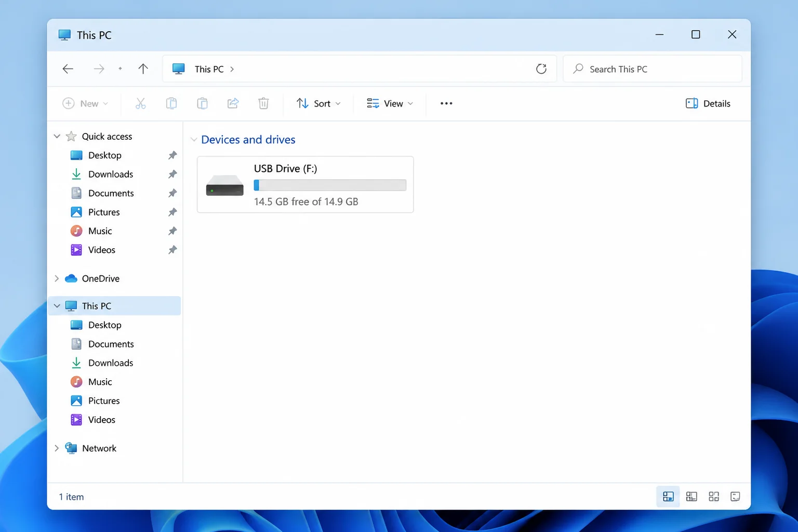The width and height of the screenshot is (798, 532).
Task: Refresh the This PC view
Action: click(541, 69)
